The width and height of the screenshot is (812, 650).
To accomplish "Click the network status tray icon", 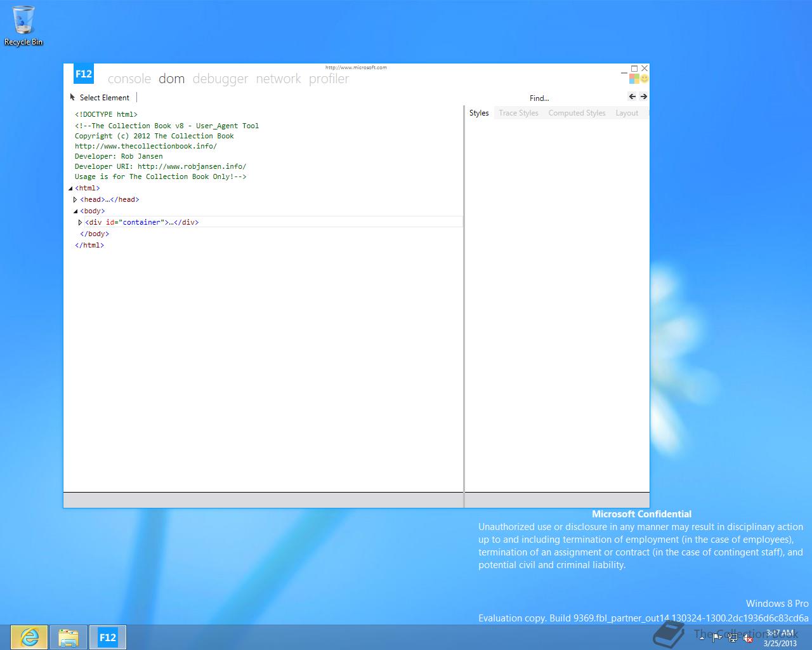I will coord(733,638).
